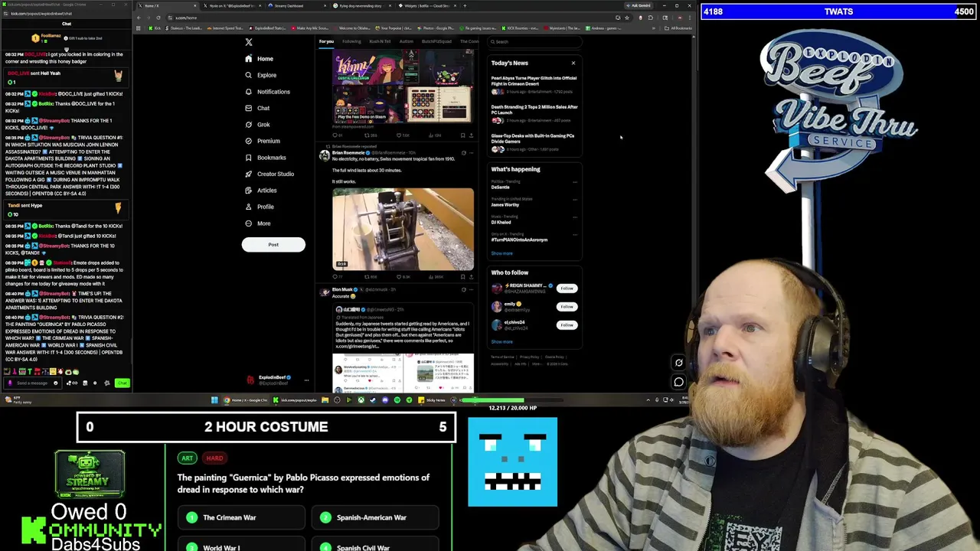Like Brian Roemmele's fan post
Viewport: 980px width, 551px height.
point(400,276)
